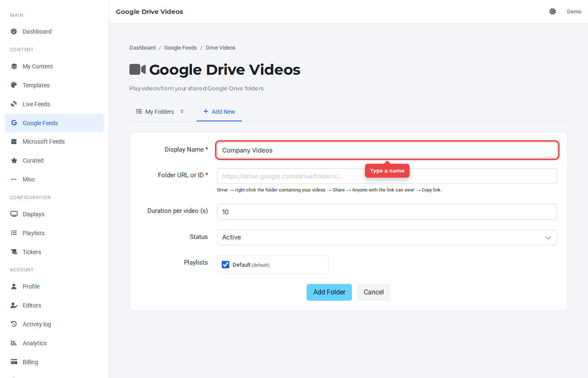Click the Displays monitor icon
This screenshot has width=588, height=378.
click(14, 214)
